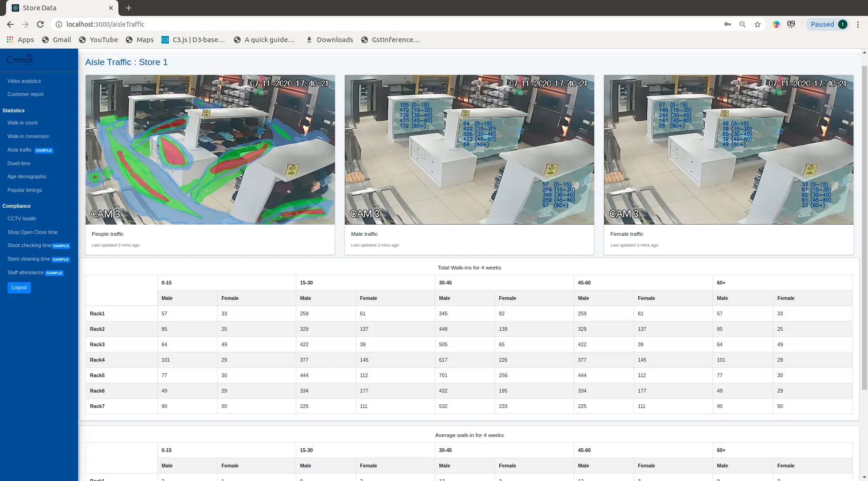Open the password manager key icon
The image size is (868, 481).
click(727, 24)
